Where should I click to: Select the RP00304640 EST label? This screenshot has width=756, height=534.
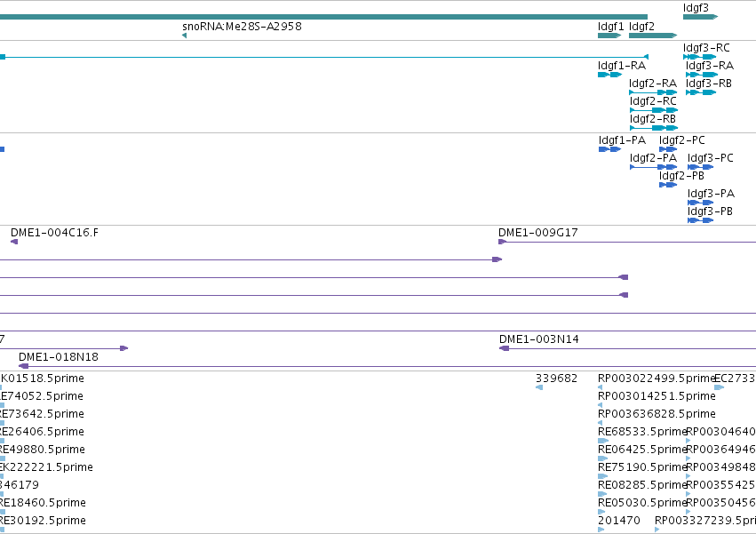coord(720,432)
